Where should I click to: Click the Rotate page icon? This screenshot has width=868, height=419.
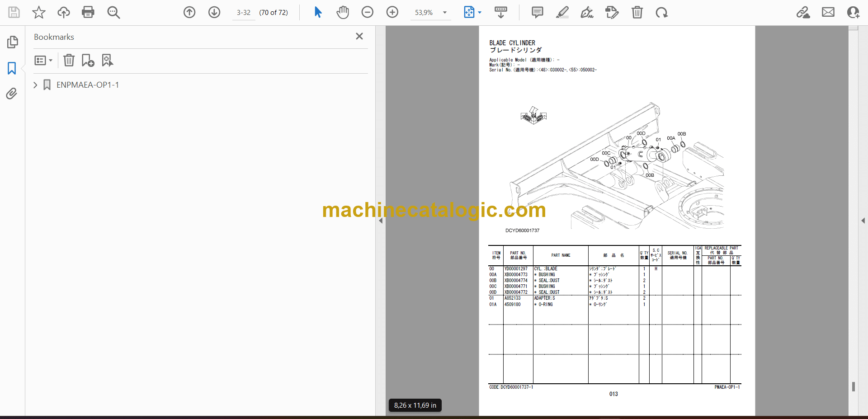coord(661,12)
